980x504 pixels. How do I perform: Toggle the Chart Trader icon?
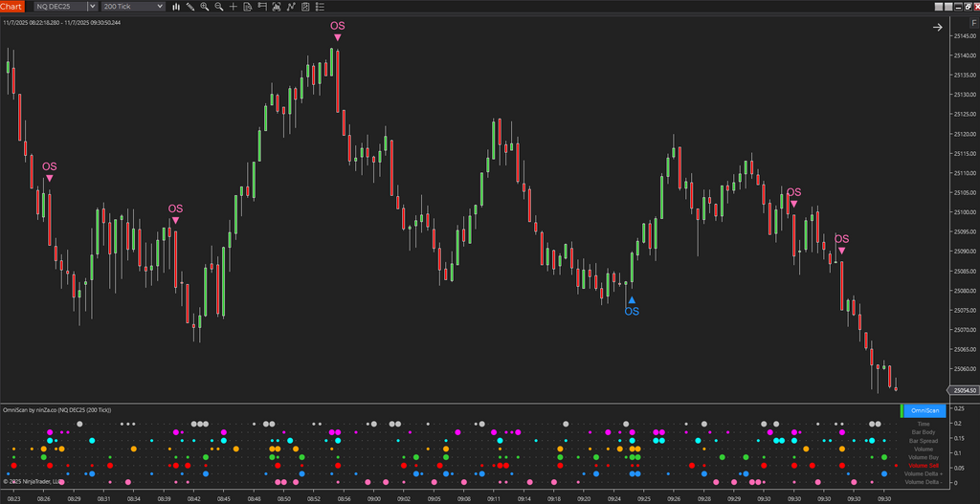[x=262, y=7]
